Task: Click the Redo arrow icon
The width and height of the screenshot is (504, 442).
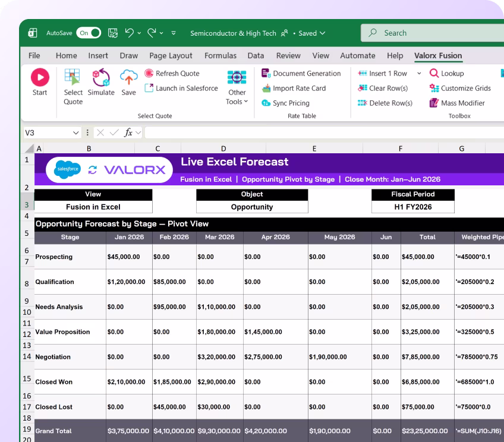Action: [152, 33]
